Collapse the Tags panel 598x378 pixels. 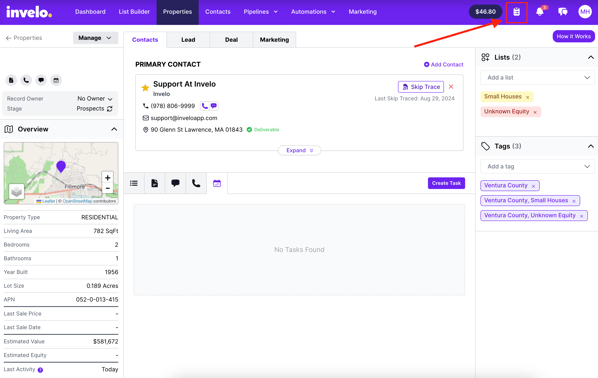point(591,146)
